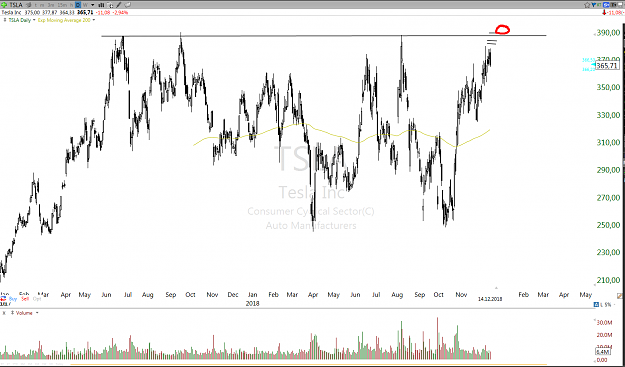
Task: Select the pencil drawing tool icon
Action: tap(119, 5)
